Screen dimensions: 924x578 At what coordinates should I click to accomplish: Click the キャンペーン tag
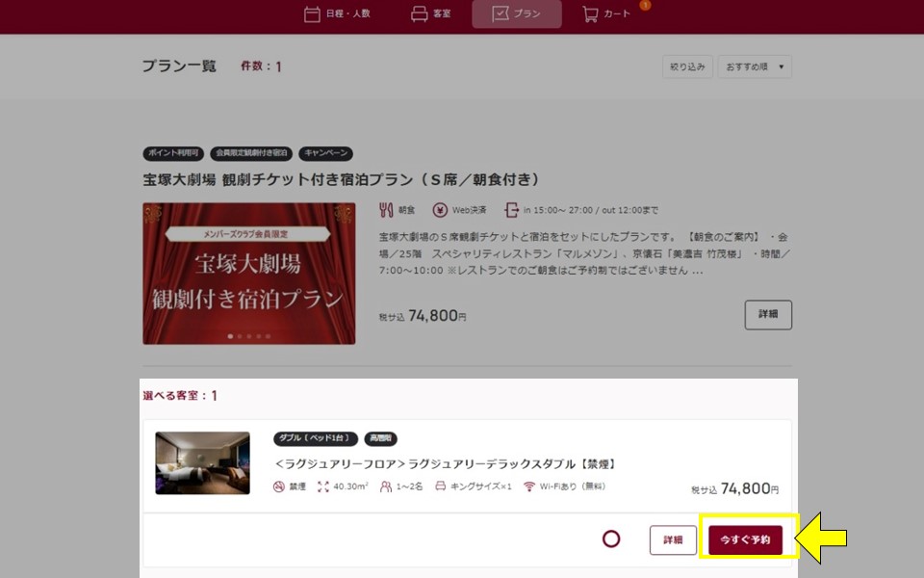tap(326, 153)
